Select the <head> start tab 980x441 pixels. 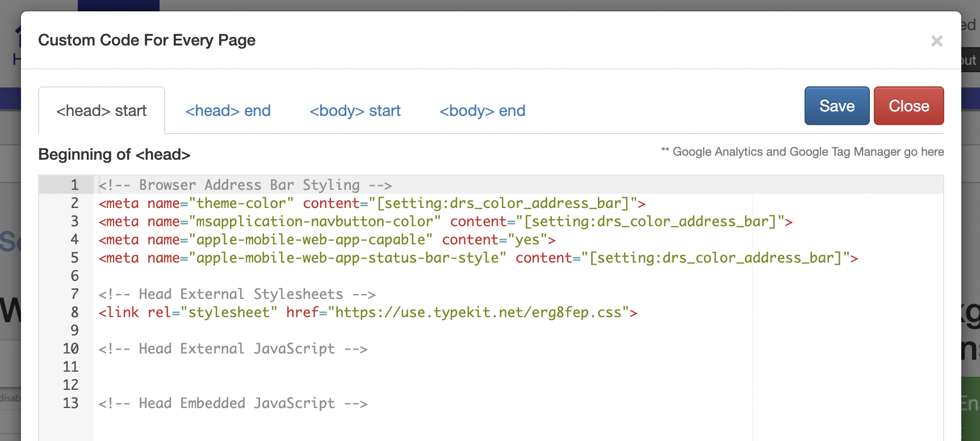point(102,111)
